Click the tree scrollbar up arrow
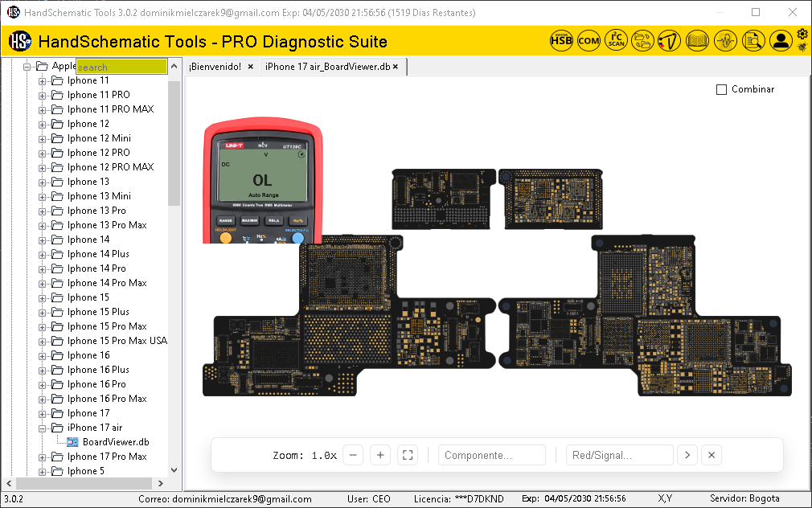 pos(174,66)
